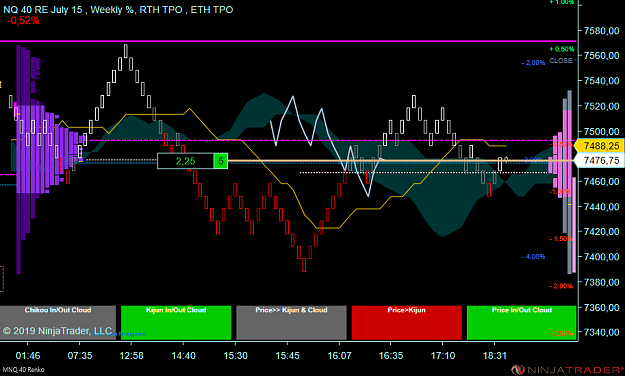Click the green Price In/Out Cloud box
625x376 pixels.
(x=521, y=323)
